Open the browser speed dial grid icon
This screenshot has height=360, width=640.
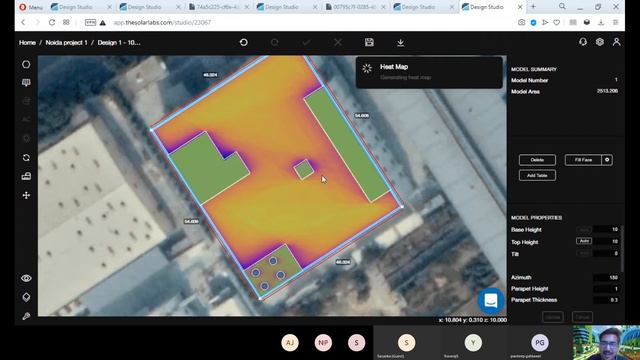tap(66, 22)
